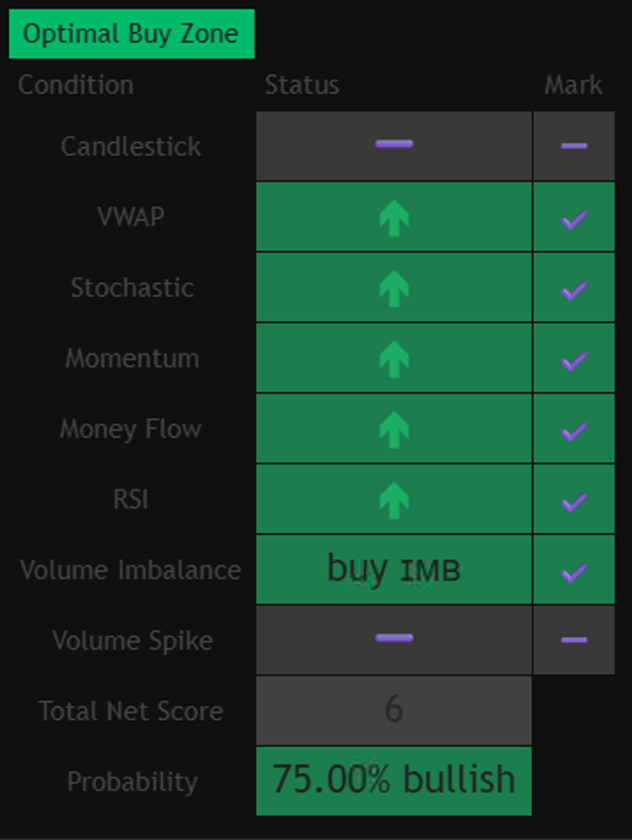This screenshot has height=840, width=632.
Task: Click the Volume Imbalance checkmark
Action: pyautogui.click(x=574, y=573)
